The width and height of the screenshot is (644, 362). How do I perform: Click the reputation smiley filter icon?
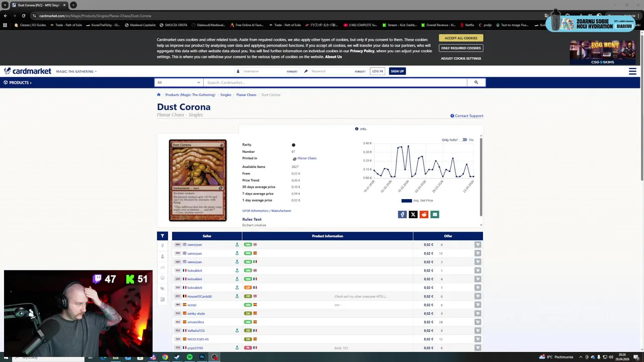(x=162, y=278)
